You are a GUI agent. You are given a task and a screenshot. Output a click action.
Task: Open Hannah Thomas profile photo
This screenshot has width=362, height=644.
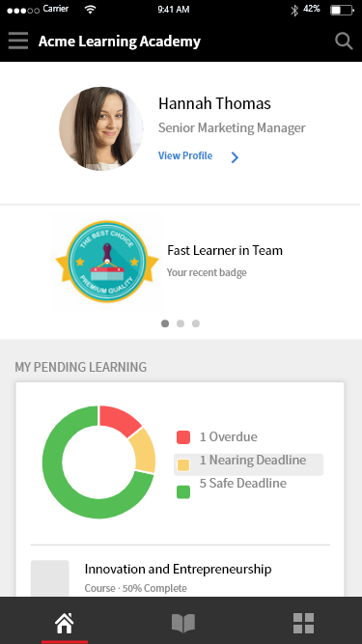101,128
